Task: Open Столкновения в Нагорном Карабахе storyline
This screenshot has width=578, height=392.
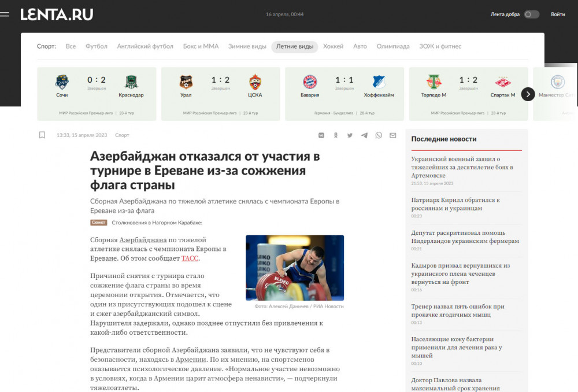Action: pos(157,223)
